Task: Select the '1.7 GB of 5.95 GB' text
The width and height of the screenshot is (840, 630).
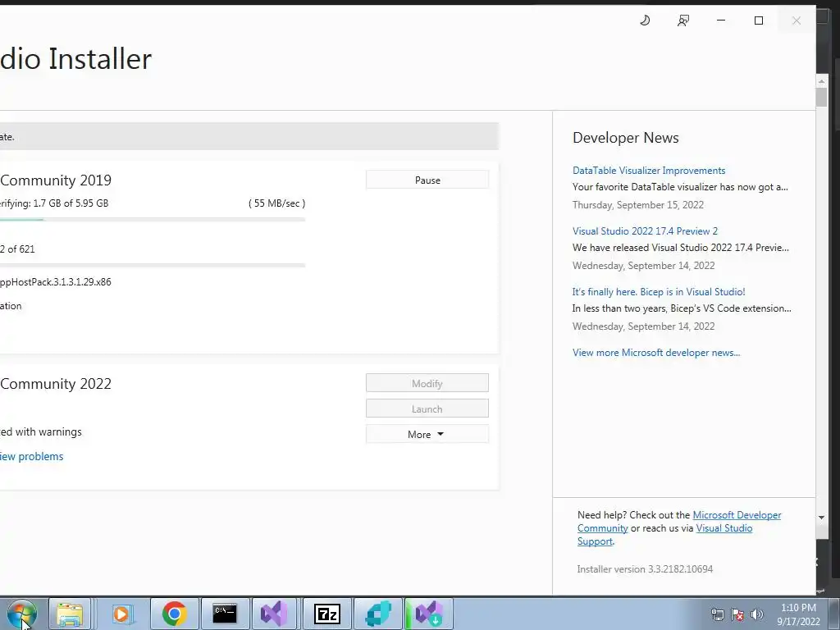Action: [x=71, y=203]
